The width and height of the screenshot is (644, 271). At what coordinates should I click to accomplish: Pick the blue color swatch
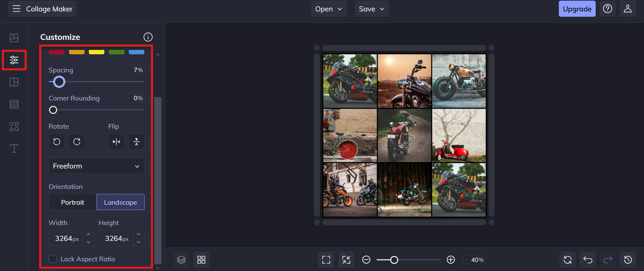pos(137,52)
